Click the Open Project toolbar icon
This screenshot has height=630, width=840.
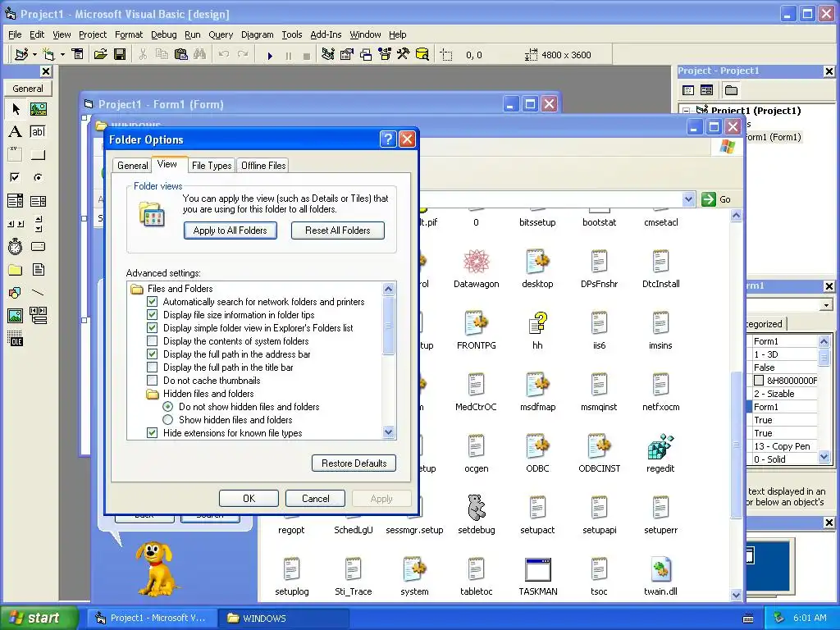tap(100, 54)
